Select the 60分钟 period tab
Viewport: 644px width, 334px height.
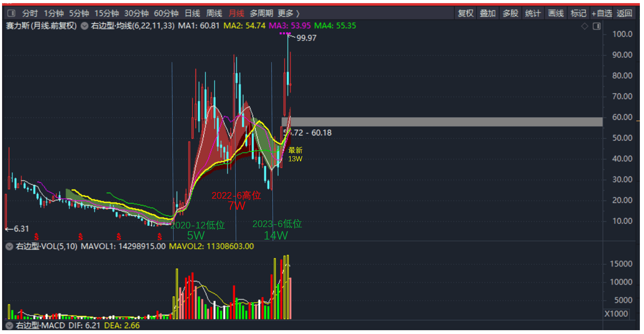pyautogui.click(x=166, y=13)
